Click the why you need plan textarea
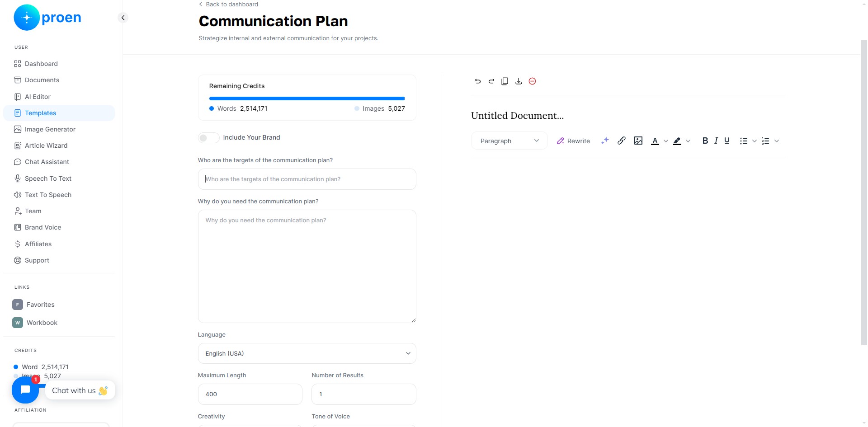The image size is (868, 427). pyautogui.click(x=307, y=266)
